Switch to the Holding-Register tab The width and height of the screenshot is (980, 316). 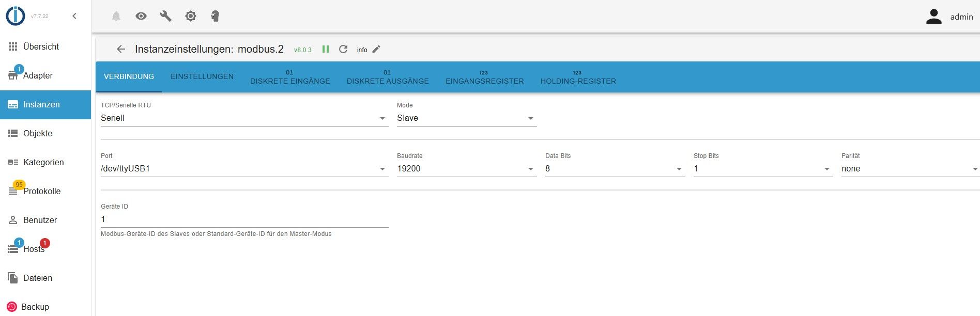578,76
